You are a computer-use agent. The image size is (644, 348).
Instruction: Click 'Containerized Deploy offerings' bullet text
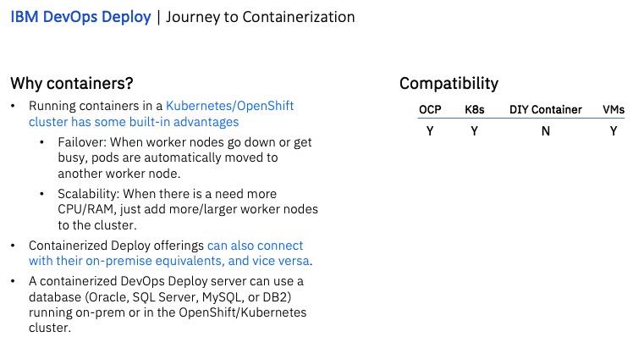tap(116, 246)
